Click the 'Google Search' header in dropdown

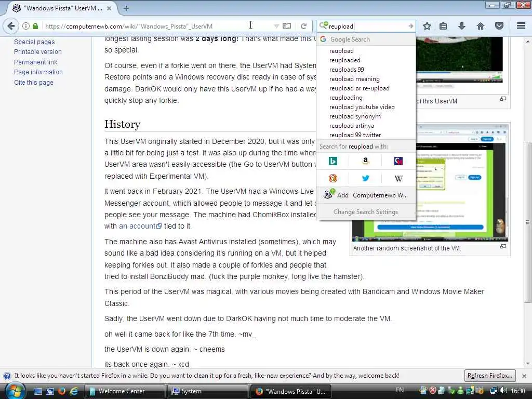366,39
